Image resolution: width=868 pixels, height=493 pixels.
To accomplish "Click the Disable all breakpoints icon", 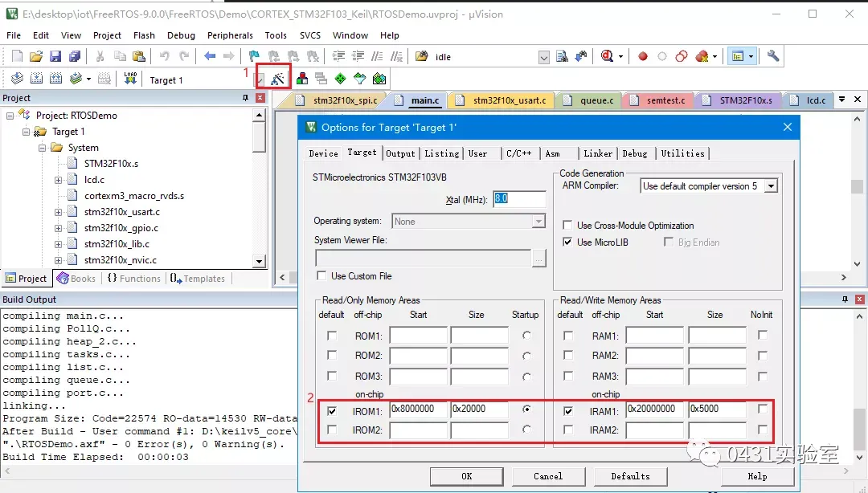I will coord(682,56).
